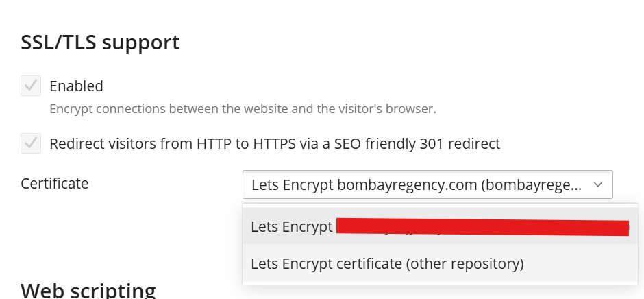Click the "SSL/TLS support" section heading
The width and height of the screenshot is (644, 299).
coord(101,43)
